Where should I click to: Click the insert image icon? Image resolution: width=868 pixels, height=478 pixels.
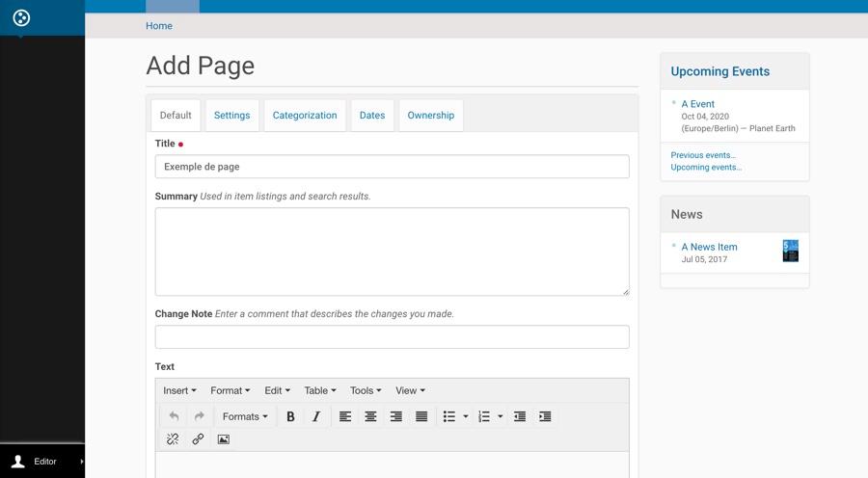tap(223, 439)
